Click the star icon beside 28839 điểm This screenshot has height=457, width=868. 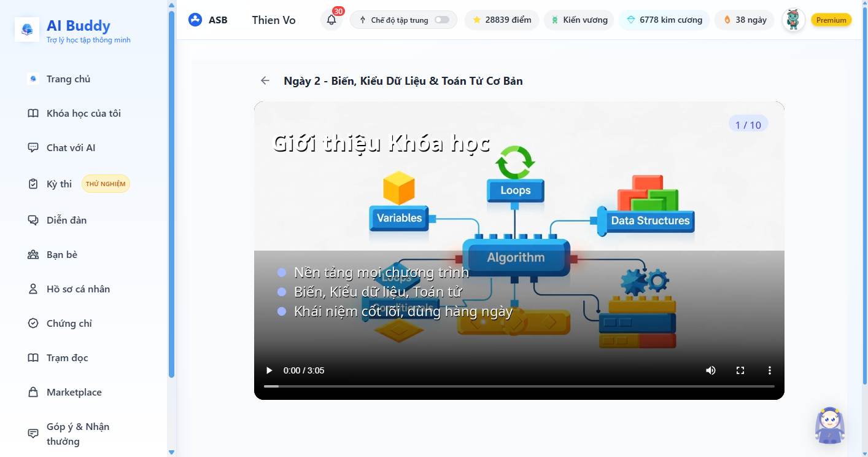click(x=477, y=20)
